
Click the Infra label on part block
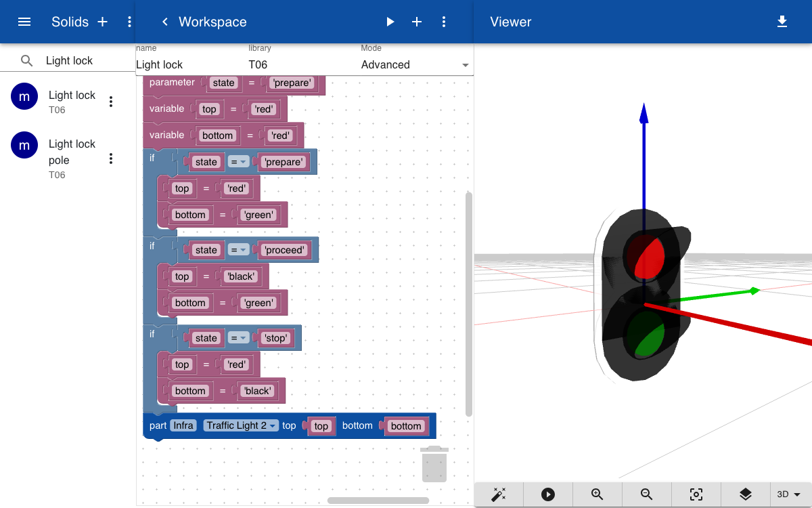pos(183,425)
